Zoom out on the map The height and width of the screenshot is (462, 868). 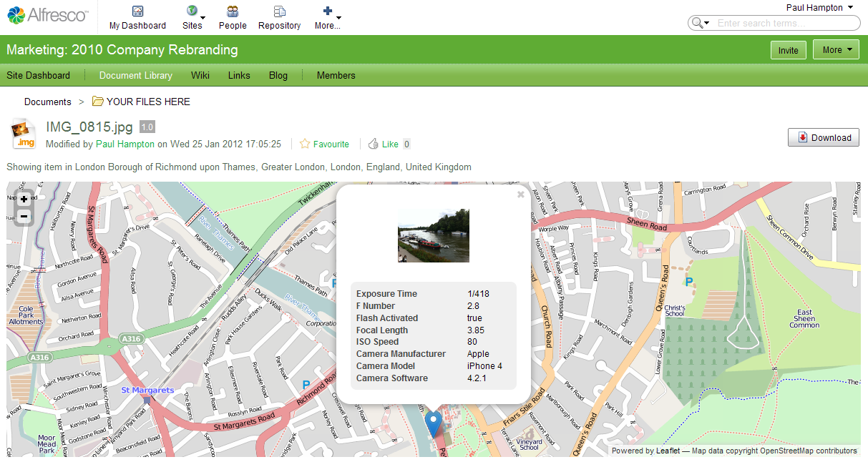click(x=24, y=216)
